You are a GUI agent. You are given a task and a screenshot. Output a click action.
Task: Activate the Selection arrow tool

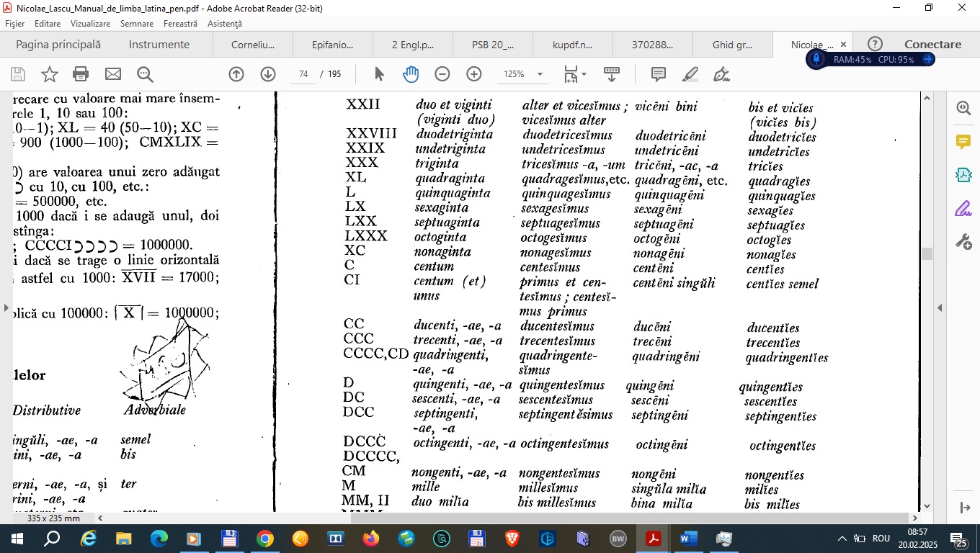[380, 74]
